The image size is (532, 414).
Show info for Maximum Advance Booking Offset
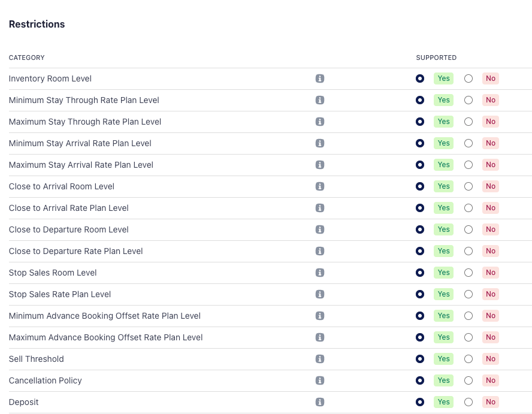[320, 337]
